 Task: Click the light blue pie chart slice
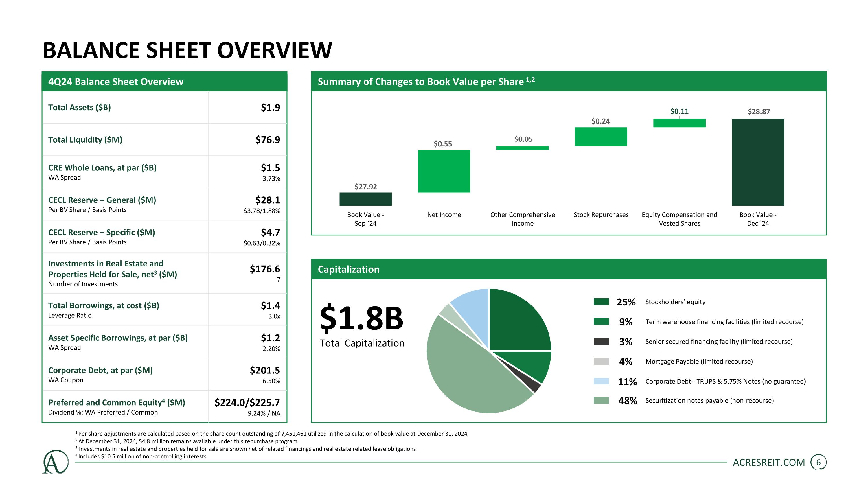473,312
